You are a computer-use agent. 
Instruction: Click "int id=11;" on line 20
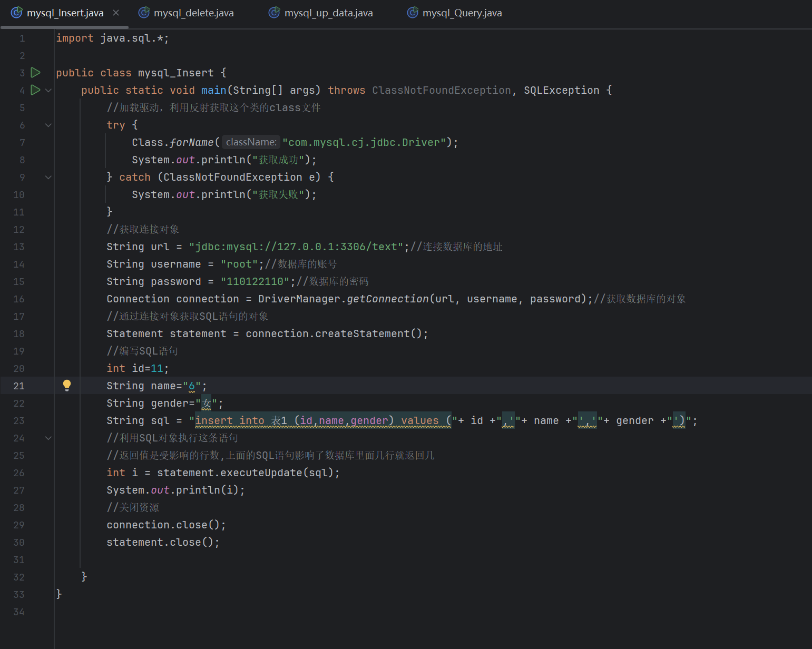coord(138,369)
